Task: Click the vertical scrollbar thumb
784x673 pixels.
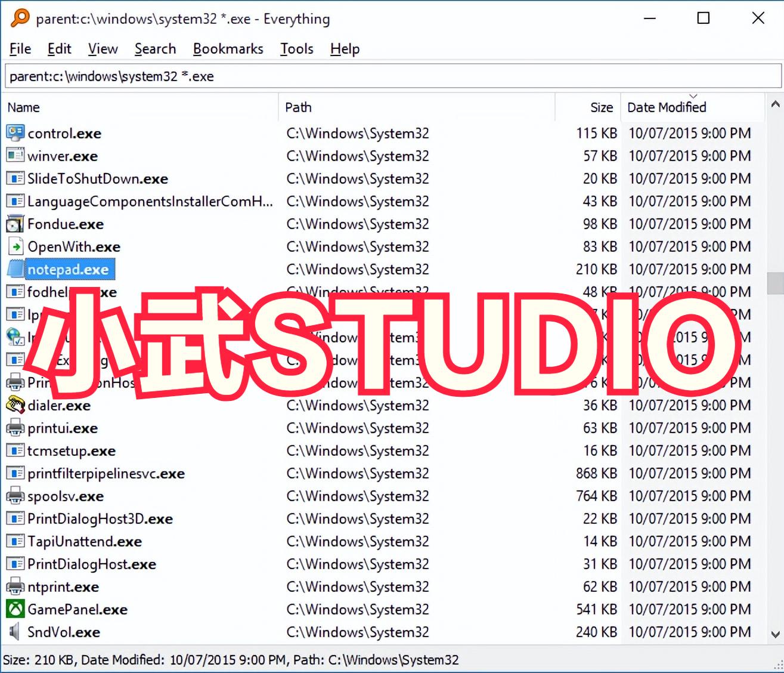Action: pyautogui.click(x=775, y=284)
